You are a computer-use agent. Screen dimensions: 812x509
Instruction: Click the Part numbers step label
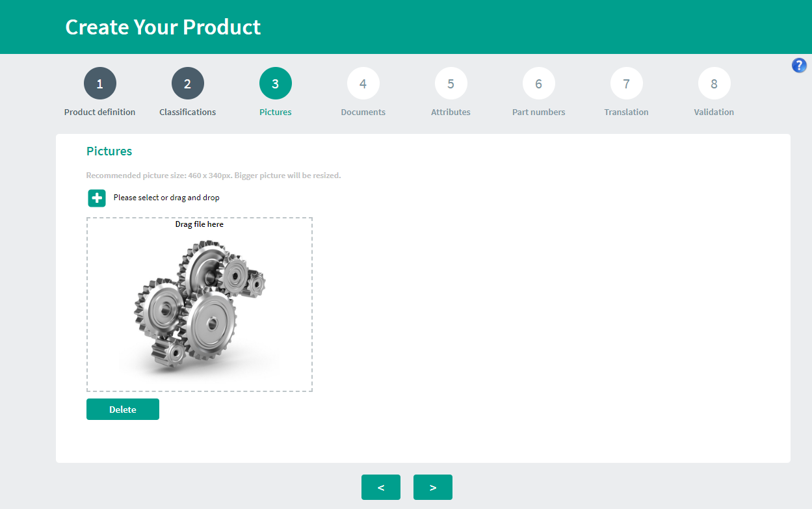click(539, 112)
